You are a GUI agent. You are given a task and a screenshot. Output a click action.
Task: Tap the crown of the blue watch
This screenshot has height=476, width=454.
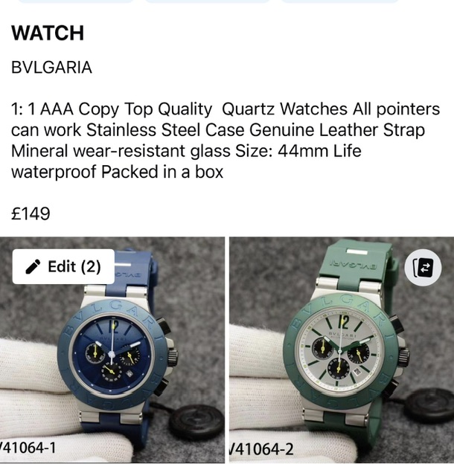point(173,356)
